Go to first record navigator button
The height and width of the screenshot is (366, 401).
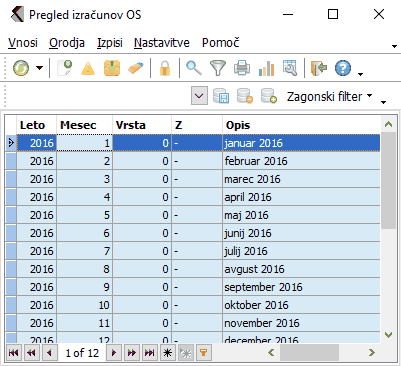pyautogui.click(x=14, y=353)
